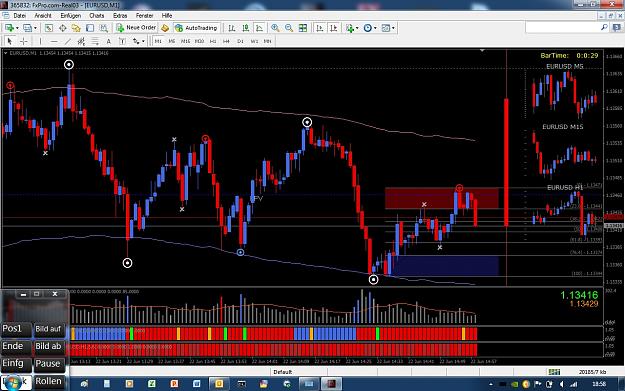Expand the arrows objects dropdown
This screenshot has width=625, height=391.
click(x=143, y=41)
